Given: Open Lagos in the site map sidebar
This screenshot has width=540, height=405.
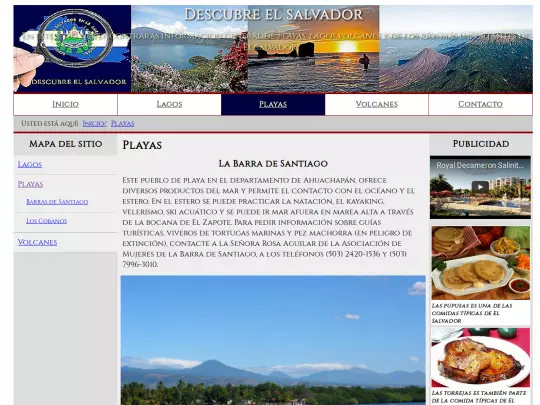Looking at the screenshot, I should coord(30,165).
